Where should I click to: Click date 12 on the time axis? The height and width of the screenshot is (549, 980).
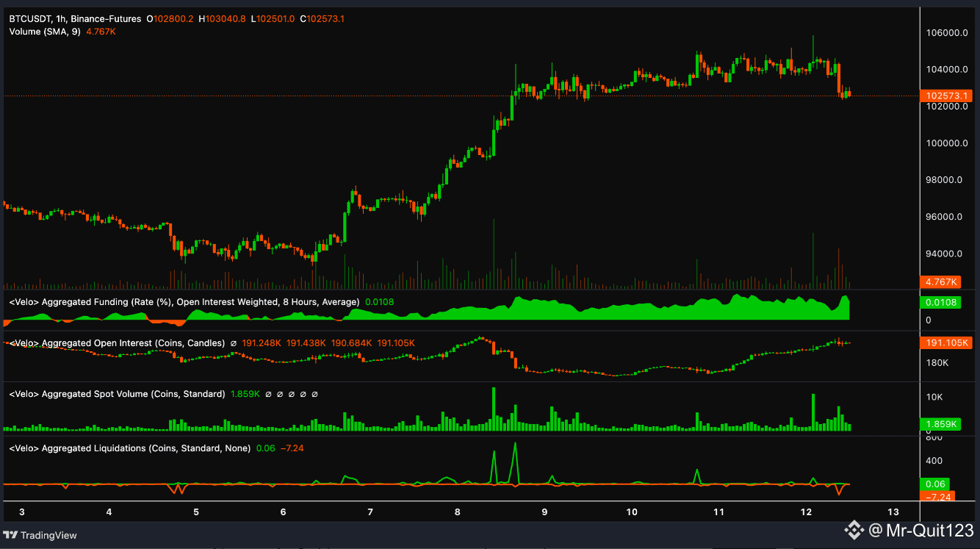click(806, 512)
